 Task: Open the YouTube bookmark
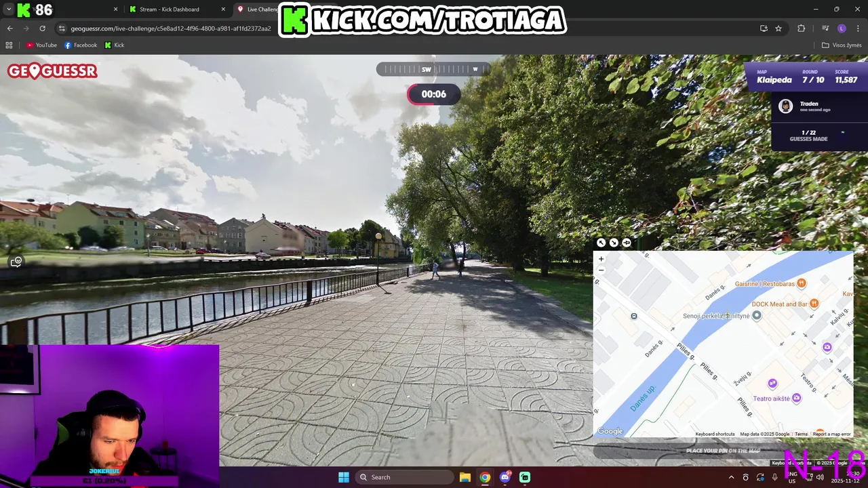[41, 45]
